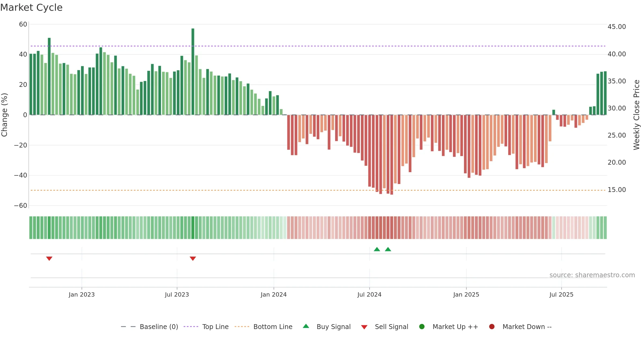644x362 pixels.
Task: Click the −40 left axis tick label
Action: (x=21, y=175)
